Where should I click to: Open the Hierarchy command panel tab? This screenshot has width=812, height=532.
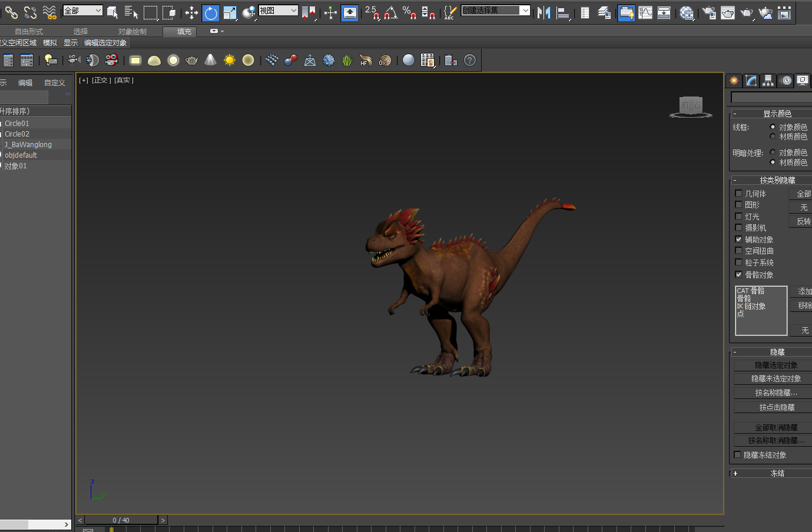coord(768,81)
